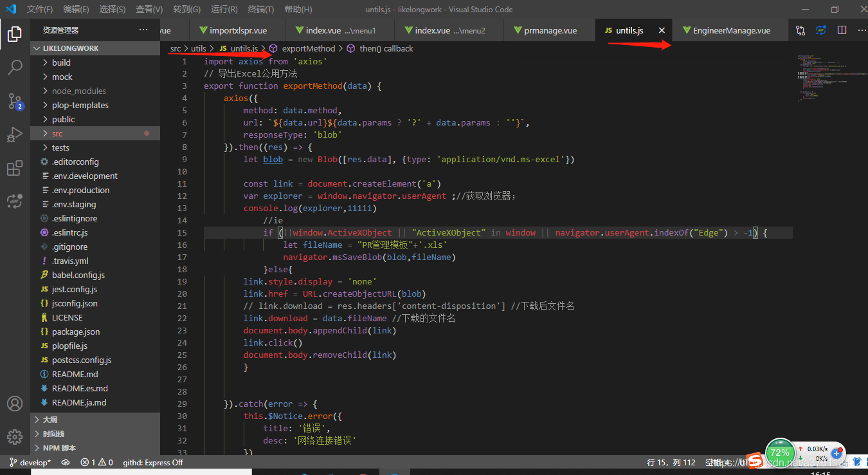Switch to EngineerManage.vue tab
868x475 pixels.
[730, 30]
